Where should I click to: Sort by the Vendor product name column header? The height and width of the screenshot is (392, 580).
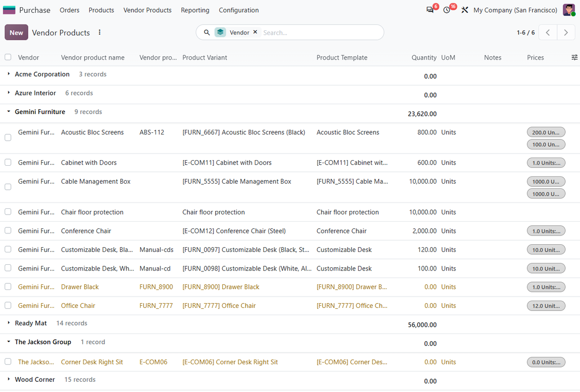coord(93,57)
